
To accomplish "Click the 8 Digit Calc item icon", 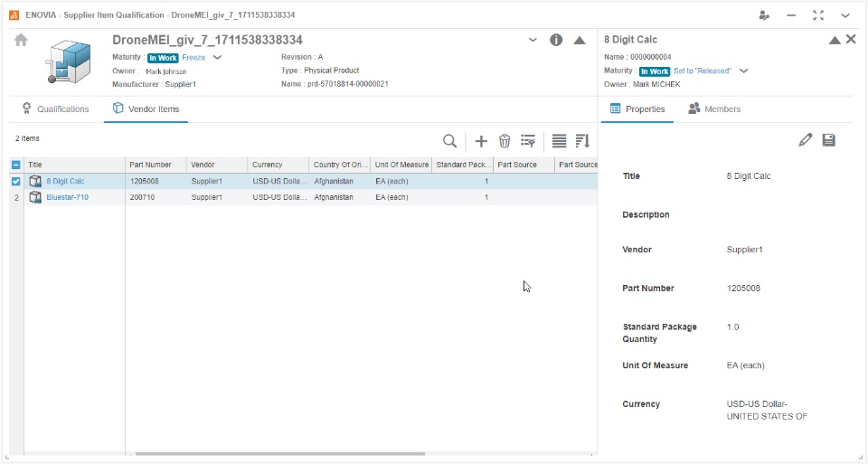I will tap(35, 181).
